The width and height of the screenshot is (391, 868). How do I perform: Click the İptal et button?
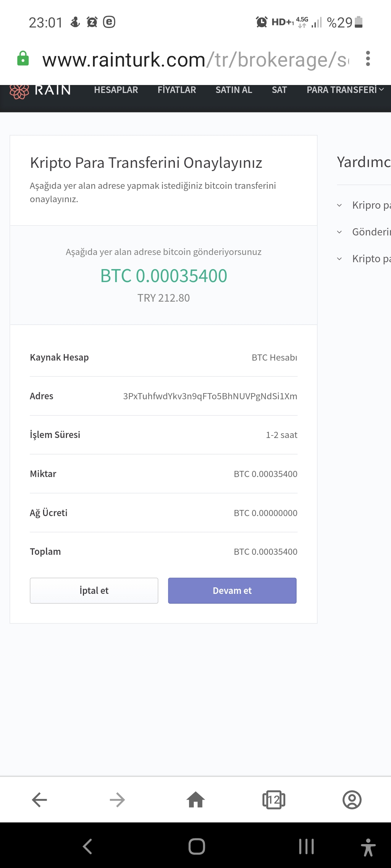tap(94, 591)
